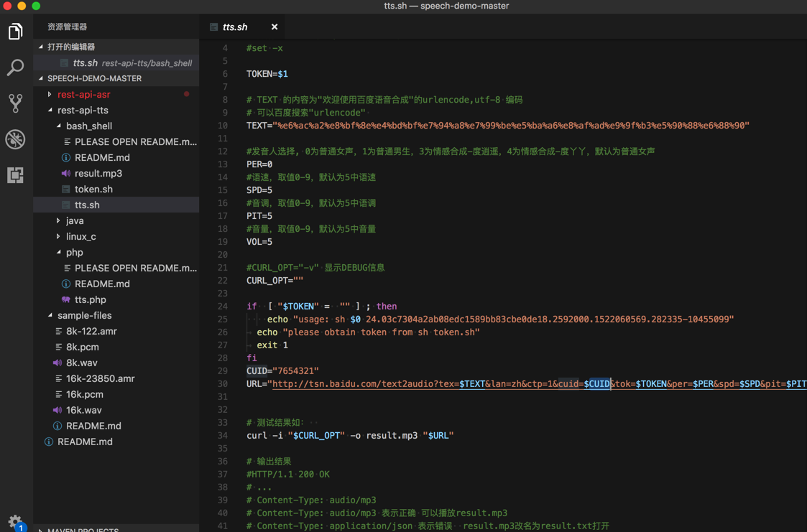Collapse the SPEECH-DEMO-MASTER section header

94,79
